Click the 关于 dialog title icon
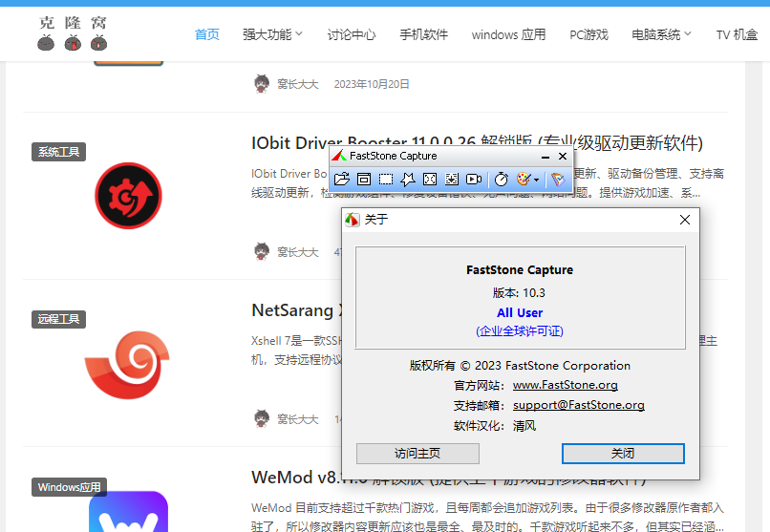This screenshot has width=770, height=532. click(x=353, y=220)
